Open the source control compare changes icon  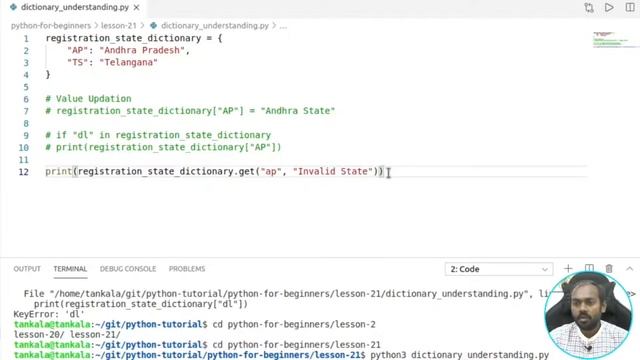point(589,7)
